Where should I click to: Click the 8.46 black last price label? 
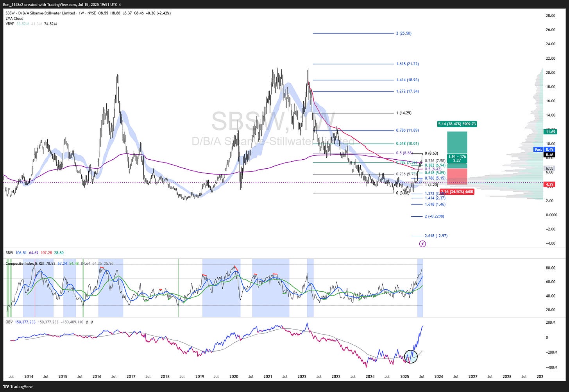tap(550, 155)
